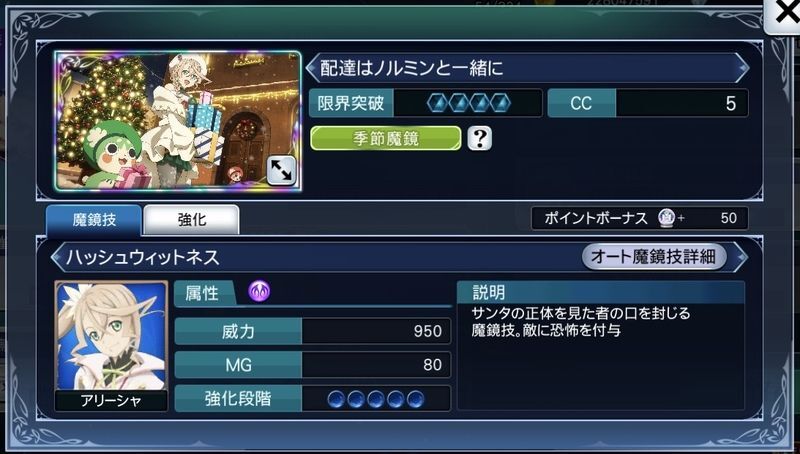Click the 限界突破 hexagon gems
The height and width of the screenshot is (454, 800).
(x=469, y=103)
